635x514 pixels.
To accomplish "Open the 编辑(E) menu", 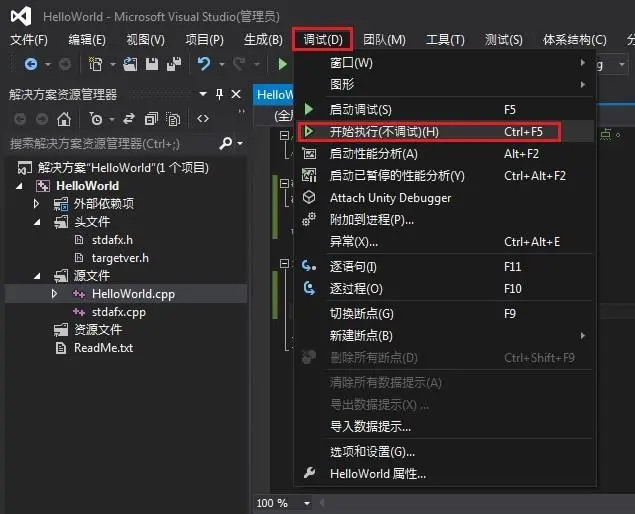I will click(x=87, y=40).
